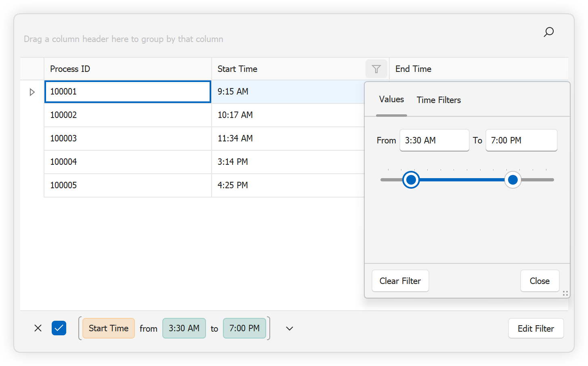This screenshot has width=588, height=366.
Task: Open the From time picker field
Action: [x=434, y=140]
